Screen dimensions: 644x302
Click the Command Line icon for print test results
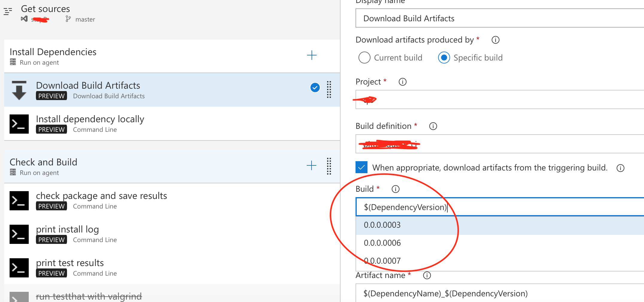coord(19,268)
